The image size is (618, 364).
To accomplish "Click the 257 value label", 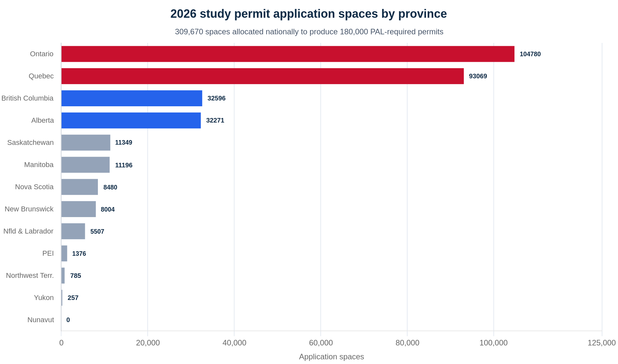I will click(x=73, y=298).
